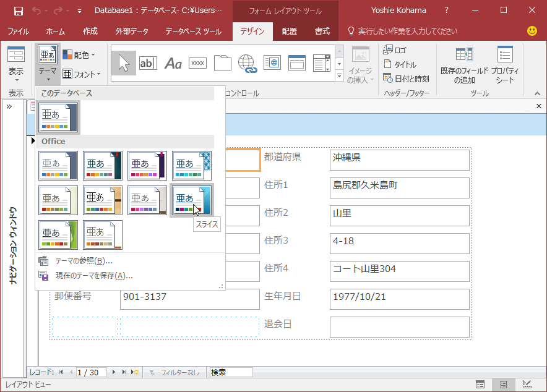Open the フォント fonts dropdown
This screenshot has height=392, width=547.
click(82, 74)
